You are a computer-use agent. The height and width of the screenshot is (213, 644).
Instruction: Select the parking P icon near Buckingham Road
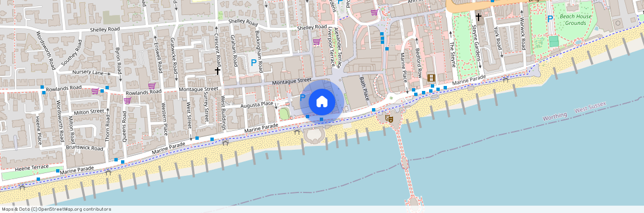point(253,63)
